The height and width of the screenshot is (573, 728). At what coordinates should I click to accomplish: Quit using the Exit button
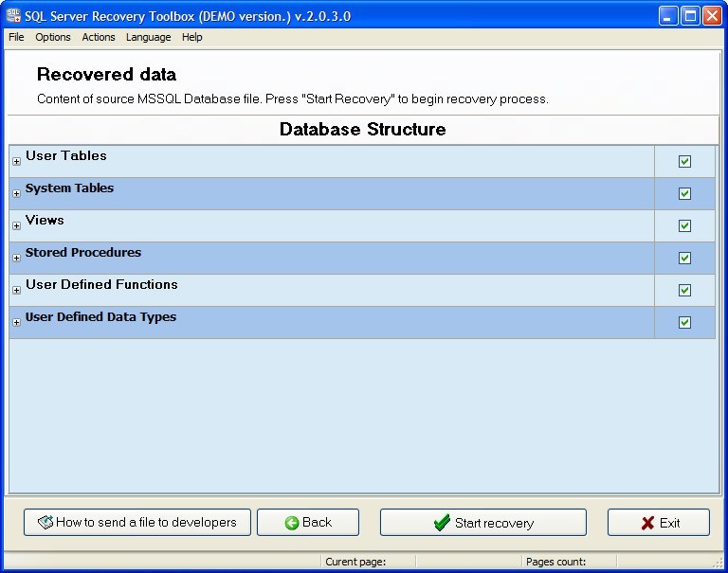[x=659, y=523]
